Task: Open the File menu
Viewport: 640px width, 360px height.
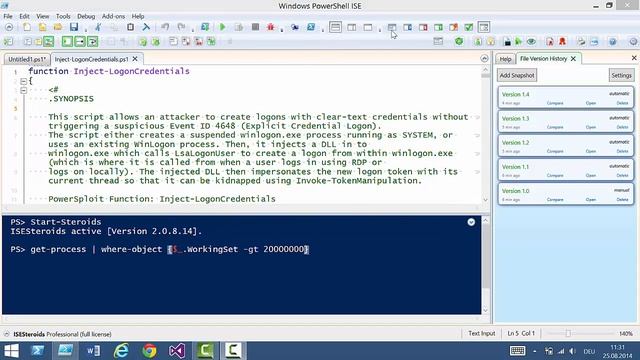Action: [8, 16]
